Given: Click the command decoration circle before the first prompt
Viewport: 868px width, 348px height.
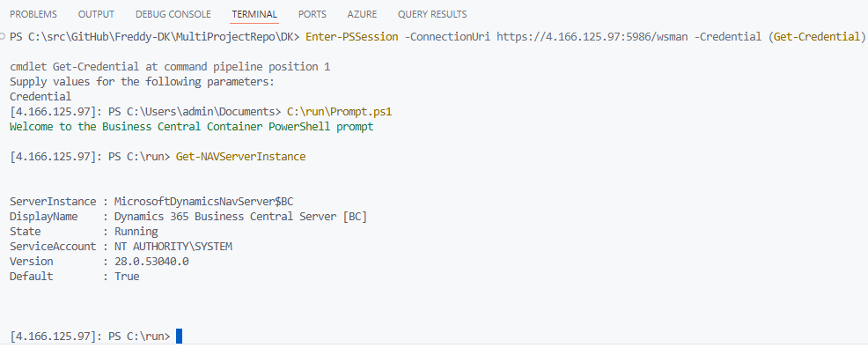Looking at the screenshot, I should 4,37.
